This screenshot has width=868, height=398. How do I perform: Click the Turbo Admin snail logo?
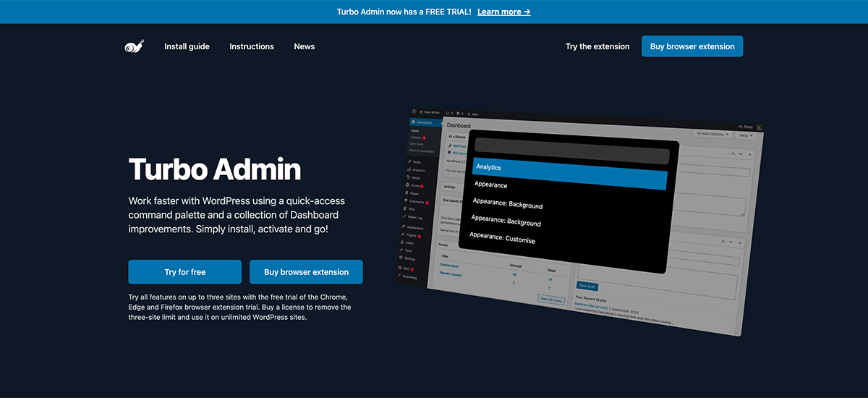[135, 46]
